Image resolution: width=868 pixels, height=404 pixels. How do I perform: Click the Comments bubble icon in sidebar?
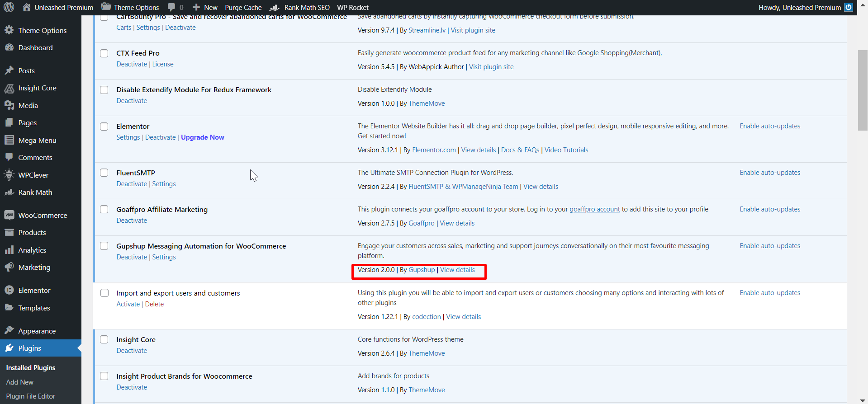pos(9,157)
